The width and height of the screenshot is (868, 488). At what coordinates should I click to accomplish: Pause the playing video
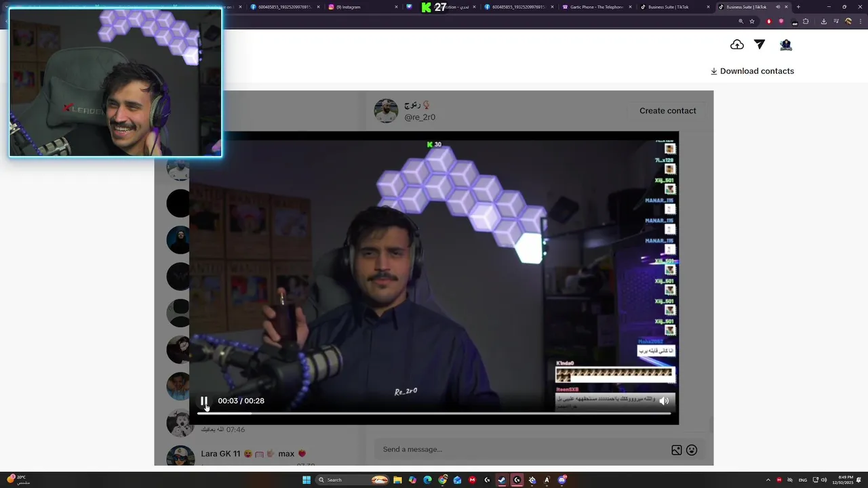[203, 401]
